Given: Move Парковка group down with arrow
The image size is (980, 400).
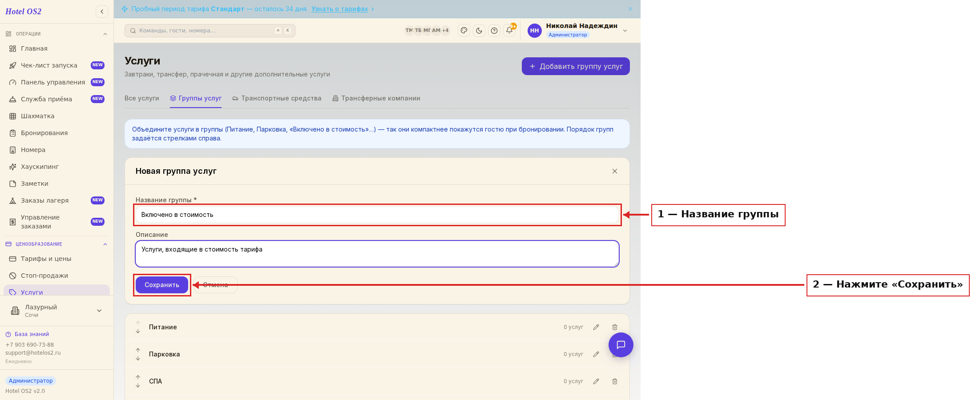Looking at the screenshot, I should coord(138,358).
